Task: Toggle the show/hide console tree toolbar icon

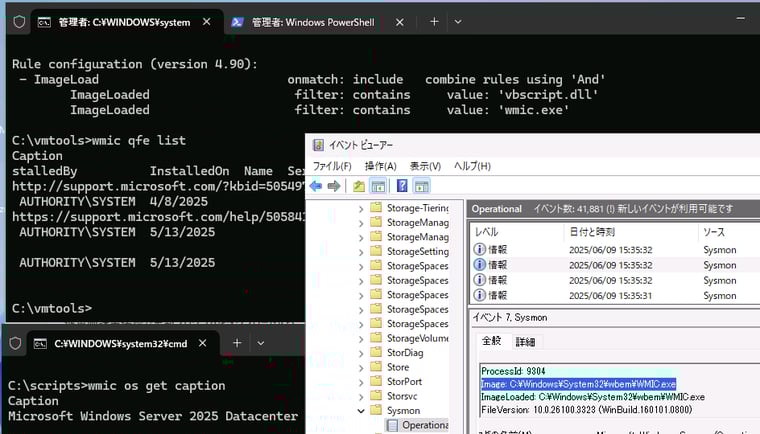Action: pos(378,186)
